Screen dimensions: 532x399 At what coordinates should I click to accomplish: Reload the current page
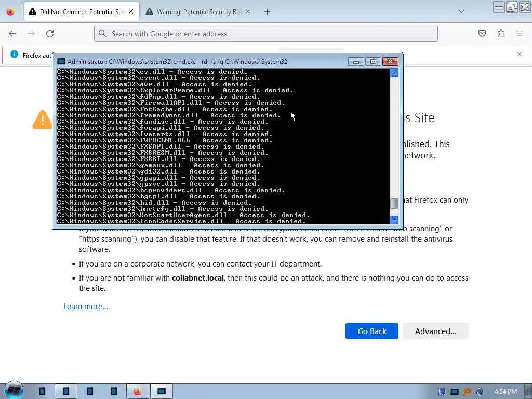coord(50,34)
